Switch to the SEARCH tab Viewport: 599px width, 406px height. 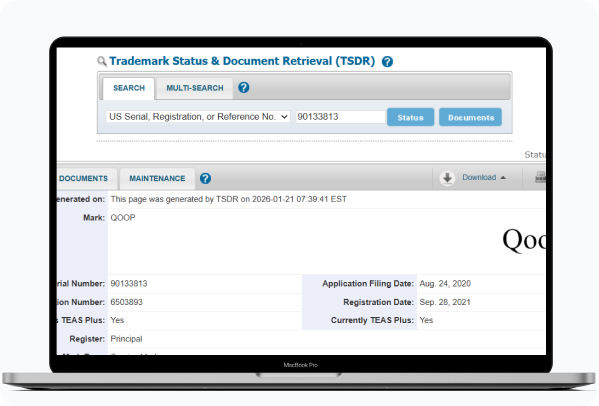(129, 88)
